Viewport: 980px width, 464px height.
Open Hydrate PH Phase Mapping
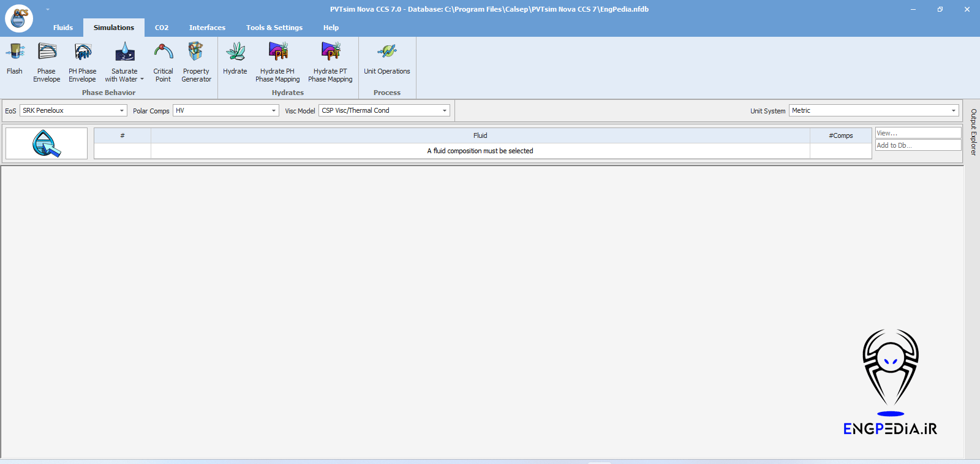(x=277, y=63)
